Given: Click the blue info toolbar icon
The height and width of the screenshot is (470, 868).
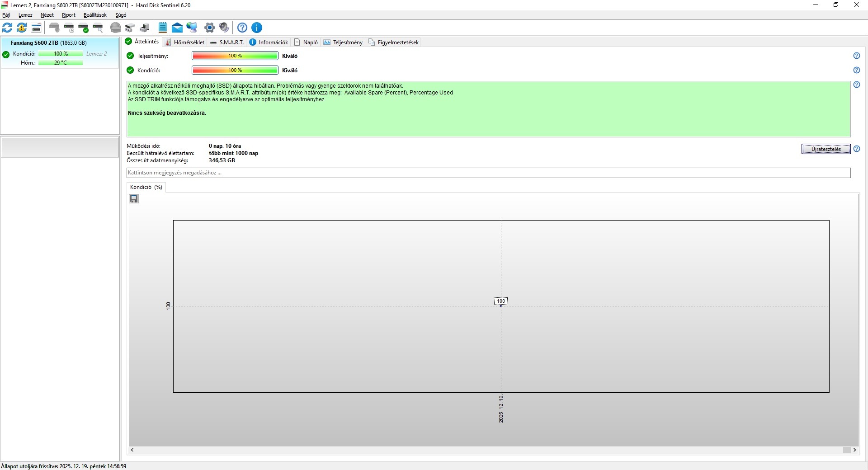Looking at the screenshot, I should 257,28.
